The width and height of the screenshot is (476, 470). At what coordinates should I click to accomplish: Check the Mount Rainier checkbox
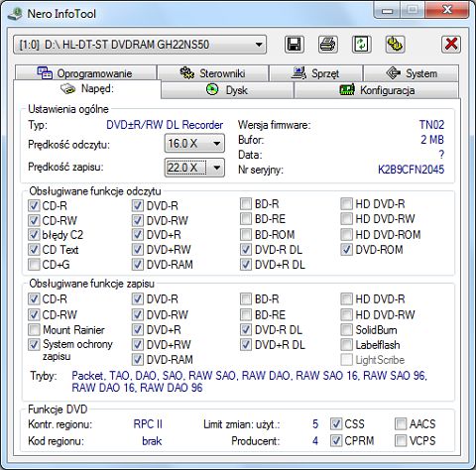tap(34, 329)
